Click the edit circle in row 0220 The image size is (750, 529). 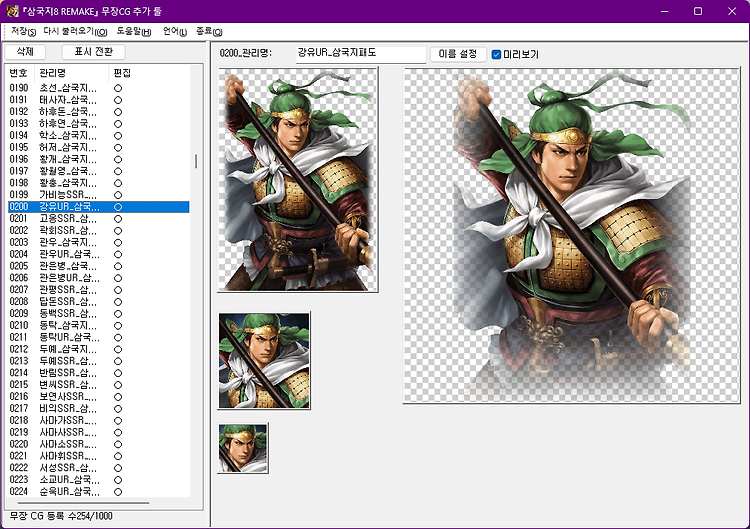coord(118,444)
